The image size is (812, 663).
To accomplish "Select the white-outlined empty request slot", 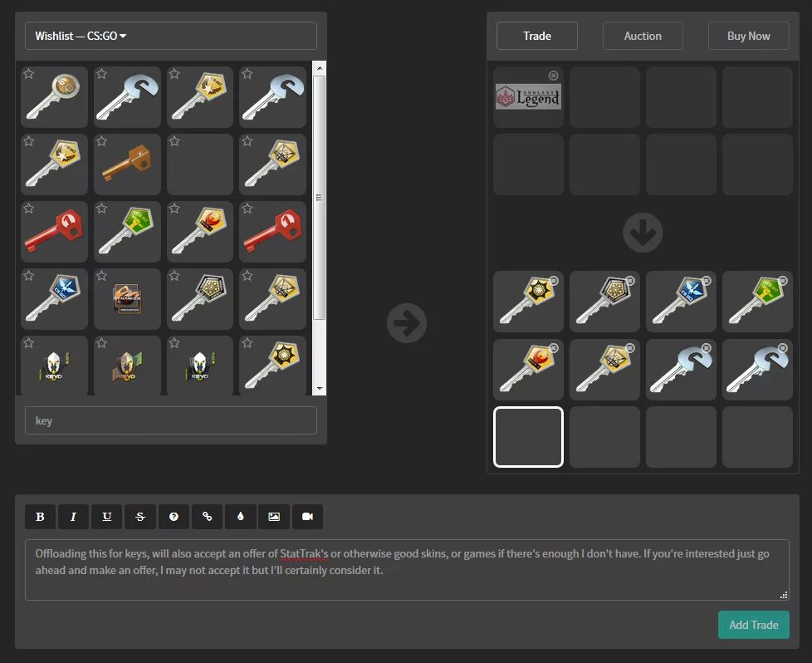I will 528,437.
